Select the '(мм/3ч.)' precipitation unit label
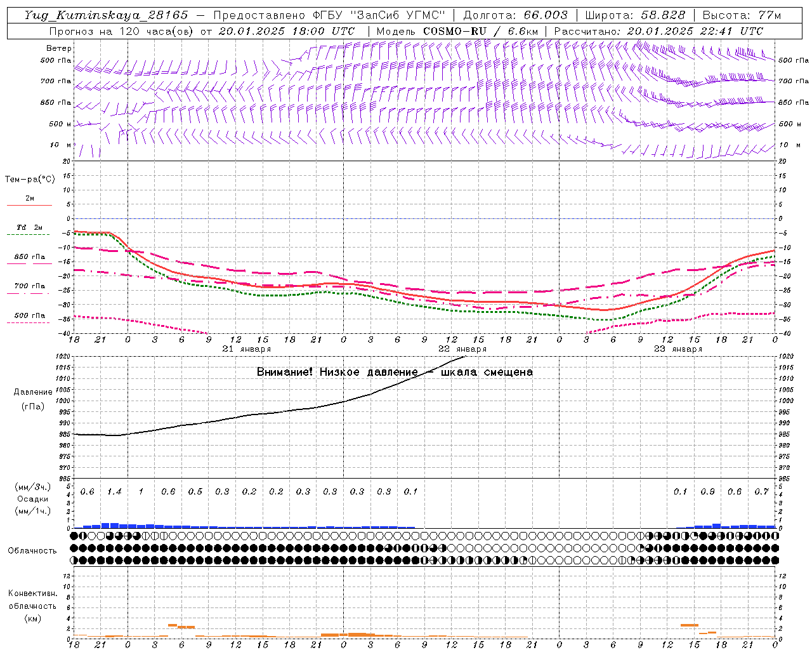This screenshot has height=650, width=812. pyautogui.click(x=33, y=487)
